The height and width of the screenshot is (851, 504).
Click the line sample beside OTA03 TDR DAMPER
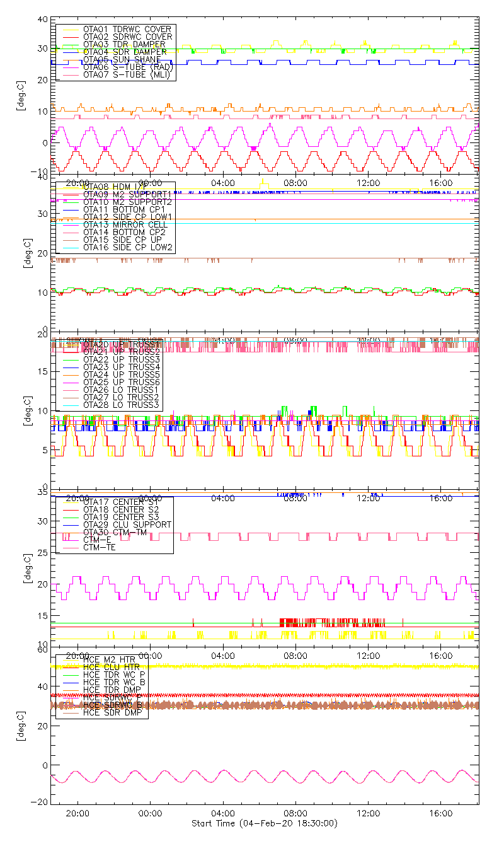[69, 45]
